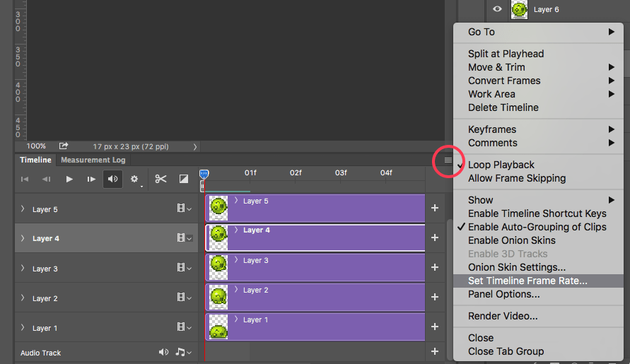Expand Layer 4 clip chevron in timeline

pyautogui.click(x=236, y=230)
